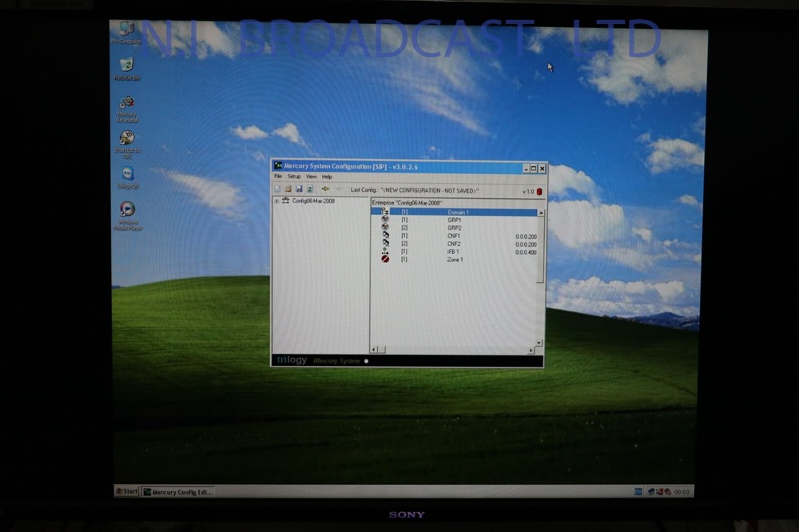This screenshot has width=799, height=532.
Task: Open the View menu
Action: coord(311,177)
